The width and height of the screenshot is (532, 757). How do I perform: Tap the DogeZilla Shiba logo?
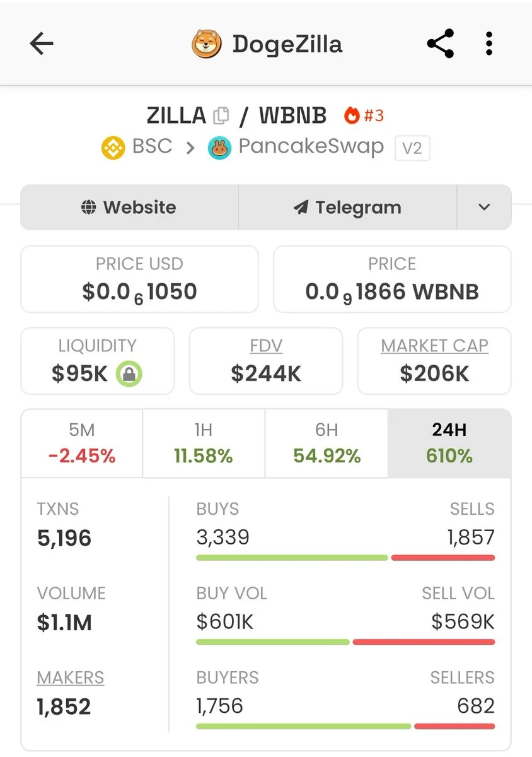click(x=207, y=44)
